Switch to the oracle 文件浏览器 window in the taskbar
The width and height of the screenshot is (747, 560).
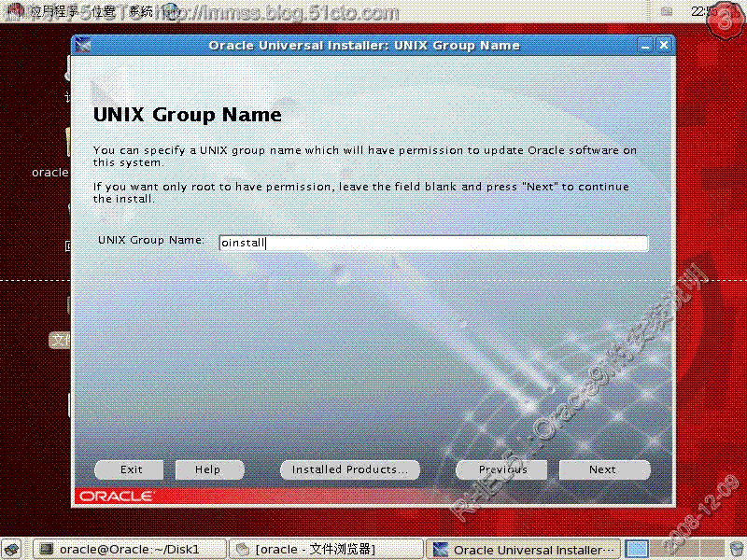point(326,549)
